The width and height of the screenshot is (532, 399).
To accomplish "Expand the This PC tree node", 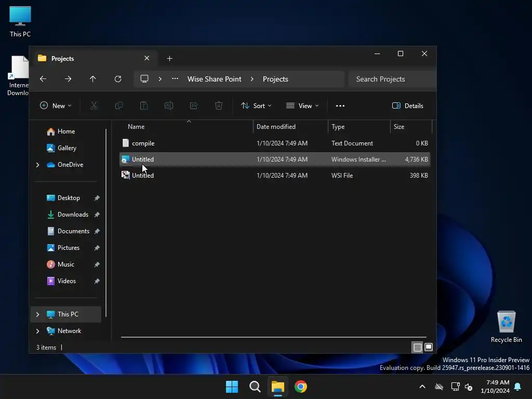I will click(37, 314).
